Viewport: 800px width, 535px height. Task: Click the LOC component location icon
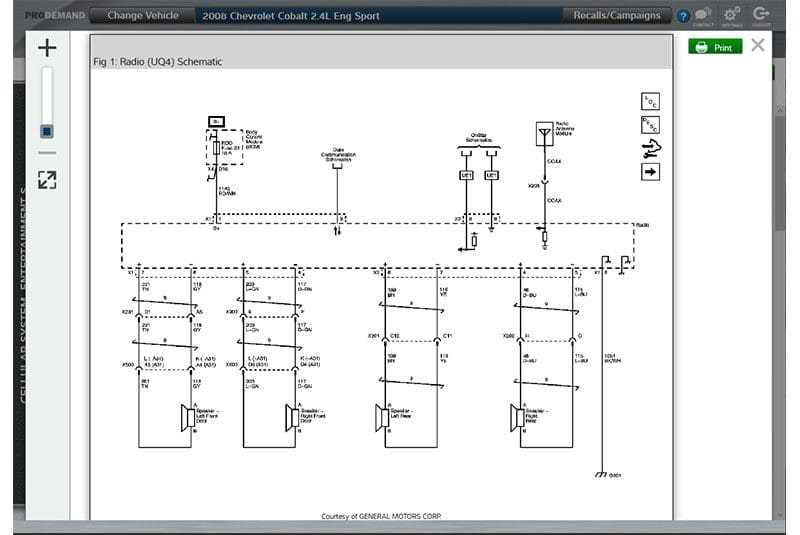click(x=650, y=101)
